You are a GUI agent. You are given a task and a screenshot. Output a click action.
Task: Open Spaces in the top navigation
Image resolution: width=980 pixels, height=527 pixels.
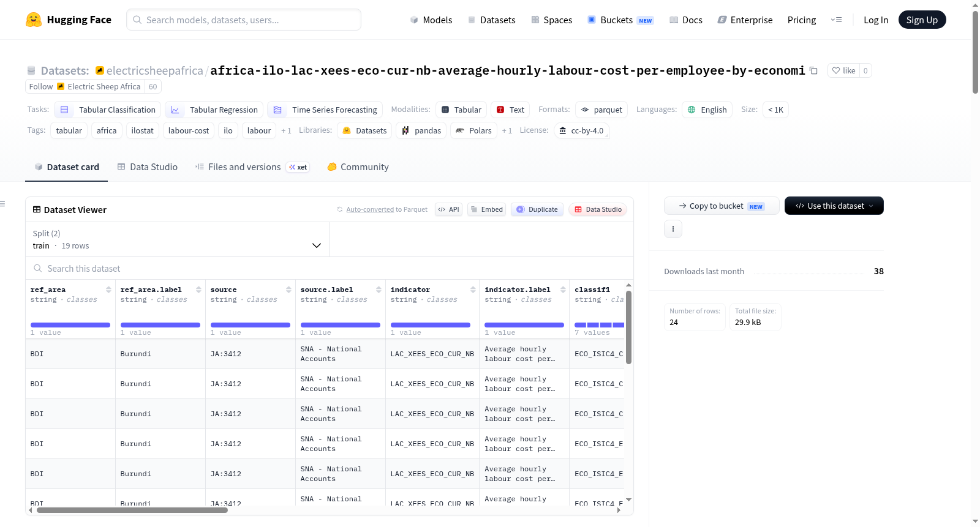[551, 20]
